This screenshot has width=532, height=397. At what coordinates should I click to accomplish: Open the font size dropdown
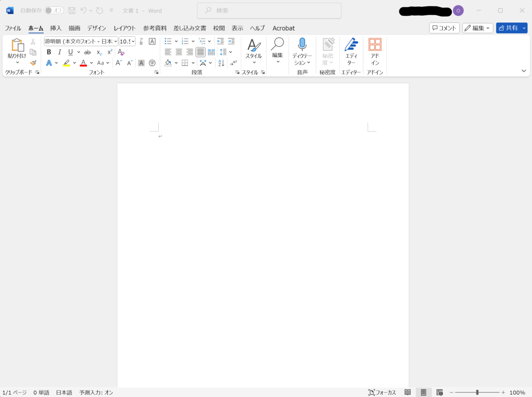click(x=133, y=42)
